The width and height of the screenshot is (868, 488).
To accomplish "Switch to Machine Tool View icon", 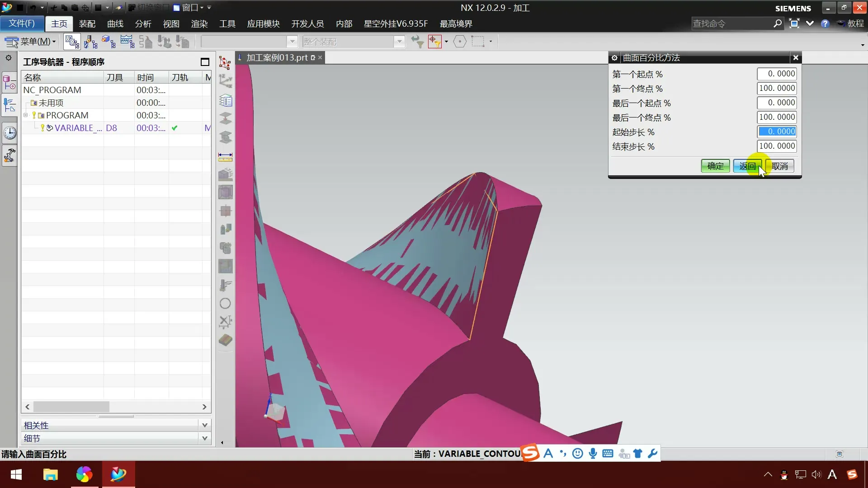I will (x=90, y=42).
